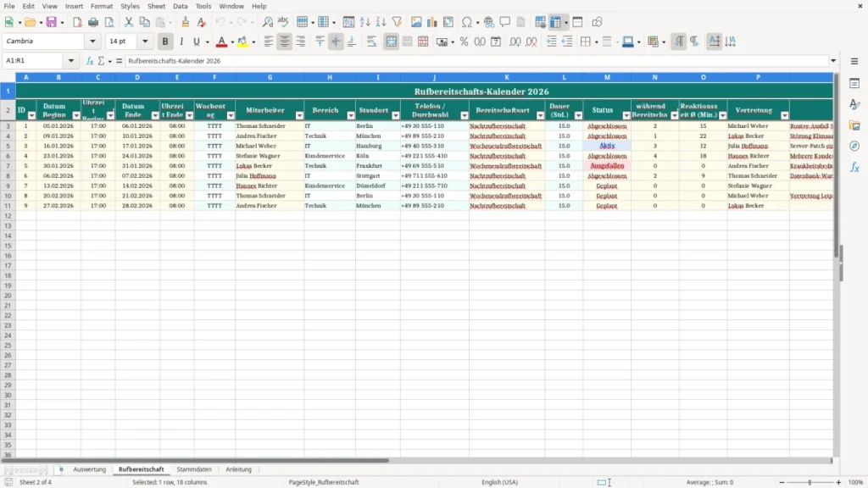868x488 pixels.
Task: Click the AutoFilter funnel icon
Action: click(397, 22)
